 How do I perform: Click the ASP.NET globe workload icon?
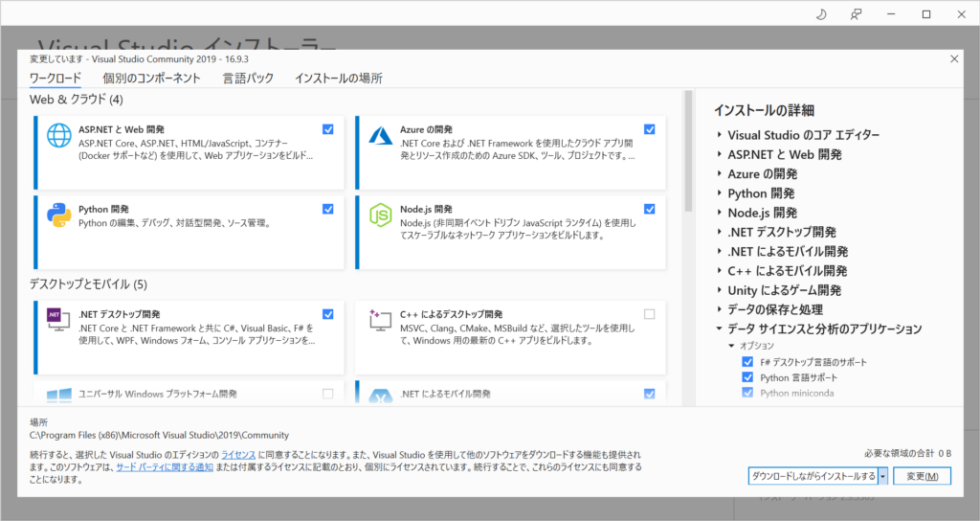tap(58, 135)
